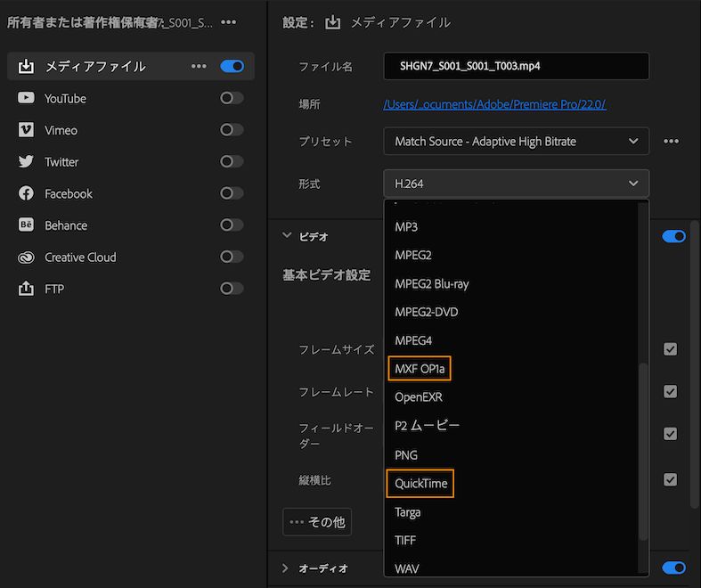Click the YouTube icon in destinations list
This screenshot has width=701, height=588.
[26, 98]
